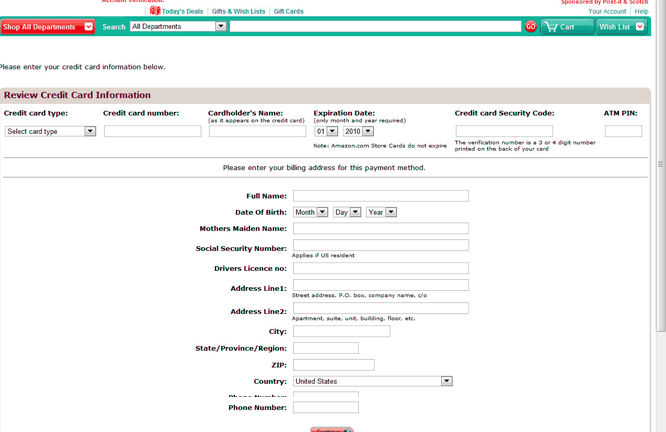Click the Mothers Maiden Name field
Viewport: 666px width, 432px height.
click(x=381, y=228)
